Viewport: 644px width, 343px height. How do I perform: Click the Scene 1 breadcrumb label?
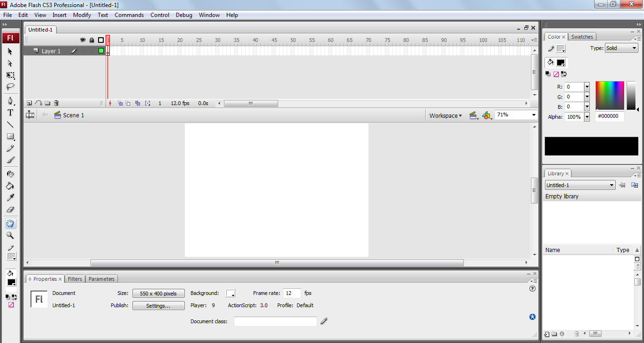pos(74,115)
